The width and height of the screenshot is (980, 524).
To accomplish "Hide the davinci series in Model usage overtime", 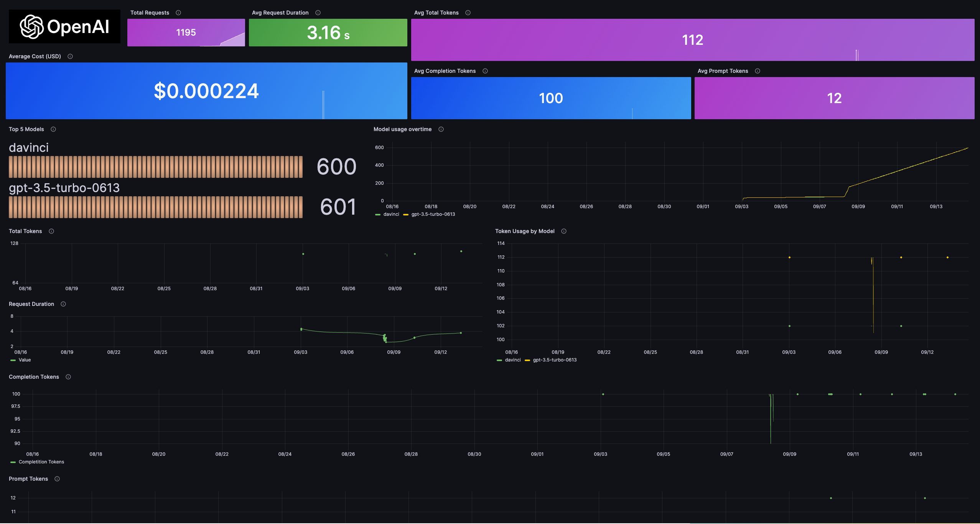I will (x=391, y=214).
